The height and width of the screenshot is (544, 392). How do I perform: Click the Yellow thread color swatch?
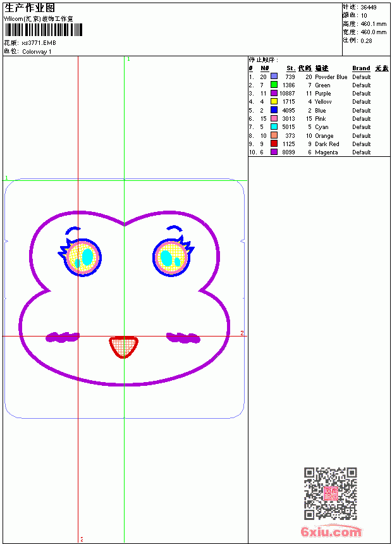274,101
